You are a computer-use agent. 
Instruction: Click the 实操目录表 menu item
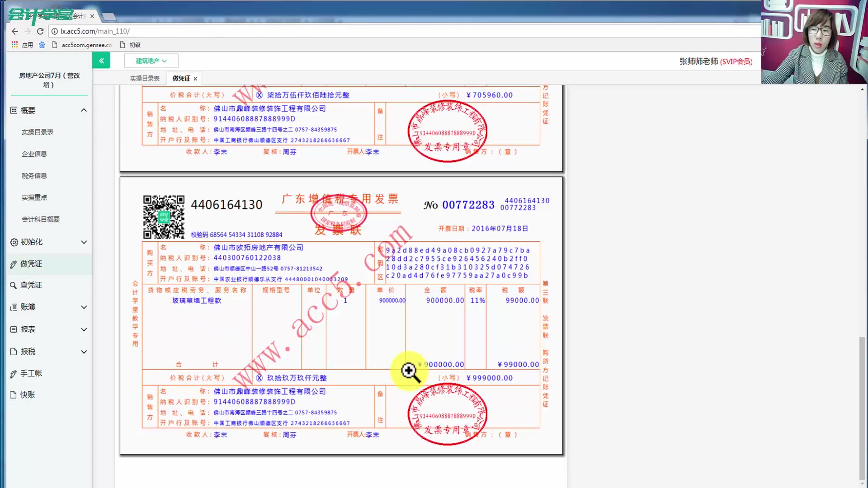click(37, 131)
